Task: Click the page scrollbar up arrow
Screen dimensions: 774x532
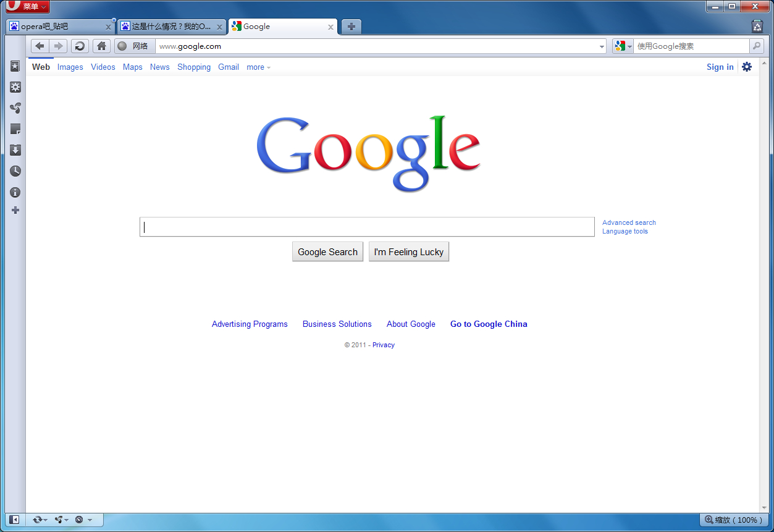Action: (x=764, y=63)
